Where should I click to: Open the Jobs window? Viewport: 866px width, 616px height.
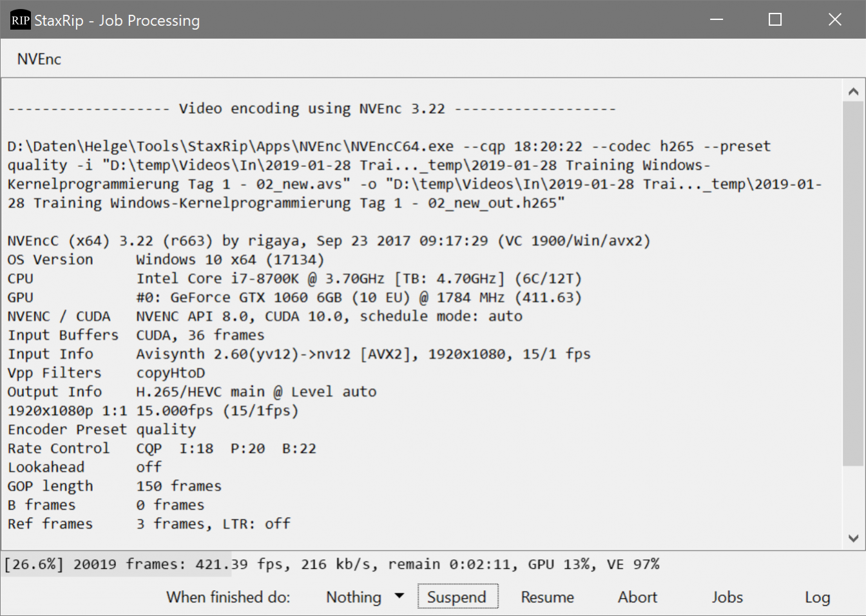pyautogui.click(x=727, y=597)
